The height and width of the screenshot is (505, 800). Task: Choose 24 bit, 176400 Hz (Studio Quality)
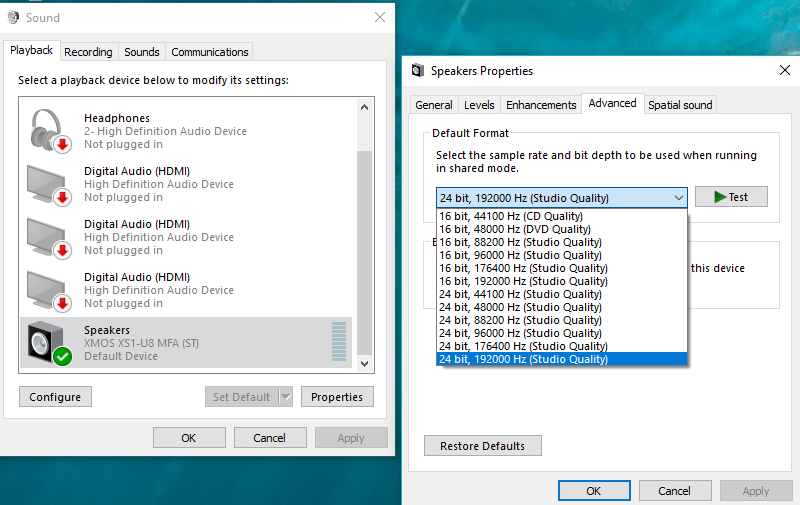click(562, 346)
